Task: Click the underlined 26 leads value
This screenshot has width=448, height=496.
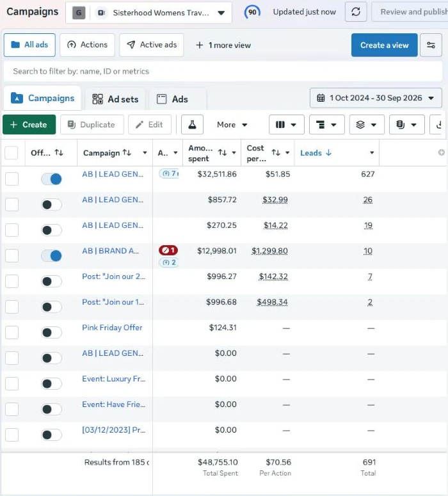Action: click(367, 200)
